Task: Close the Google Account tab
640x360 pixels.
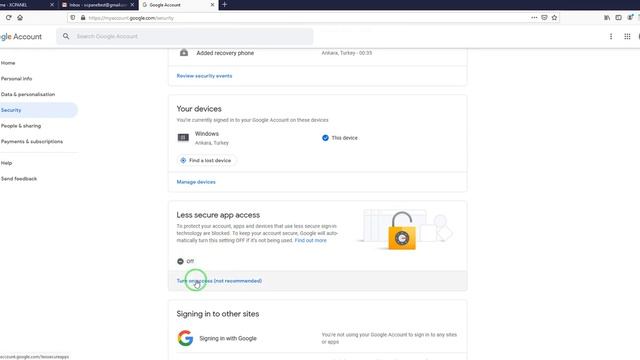Action: (212, 5)
